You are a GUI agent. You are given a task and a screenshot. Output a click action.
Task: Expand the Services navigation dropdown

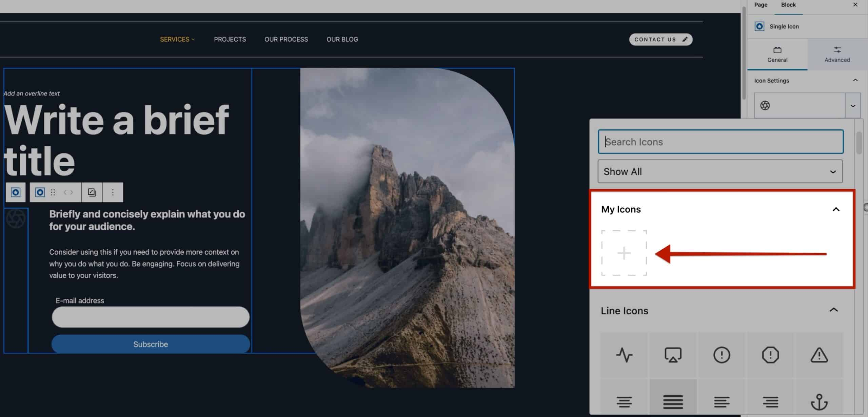tap(177, 39)
